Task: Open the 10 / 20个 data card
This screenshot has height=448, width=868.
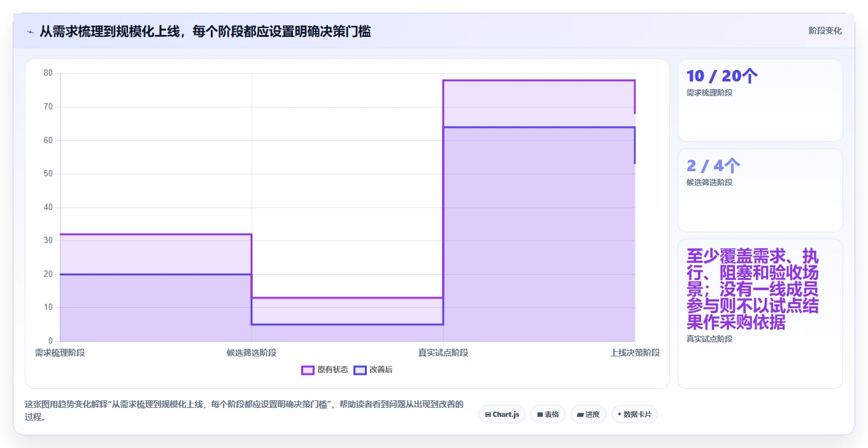Action: (760, 100)
